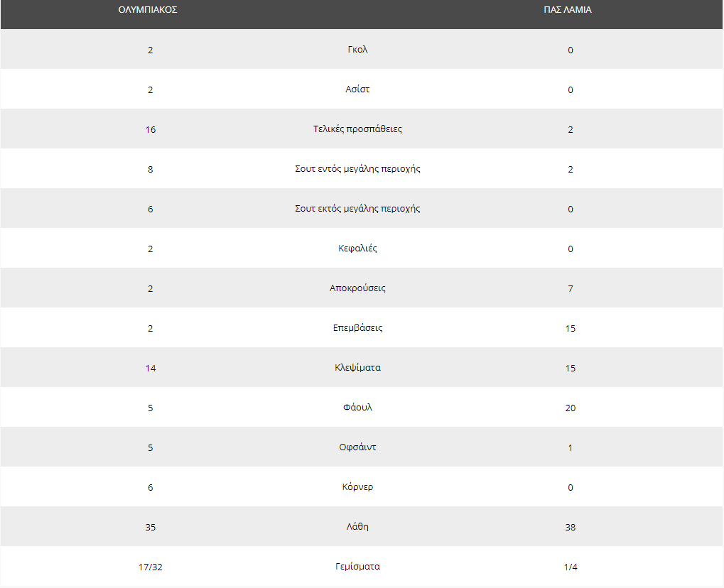
Task: Click Σουτ εντός μεγάλης περιοχής label
Action: click(357, 169)
